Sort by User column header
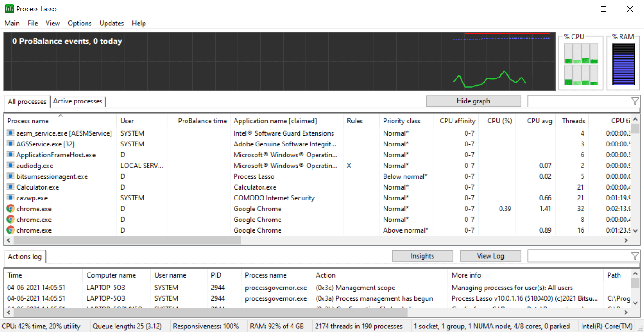Viewport: 644px width, 332px height. [142, 121]
